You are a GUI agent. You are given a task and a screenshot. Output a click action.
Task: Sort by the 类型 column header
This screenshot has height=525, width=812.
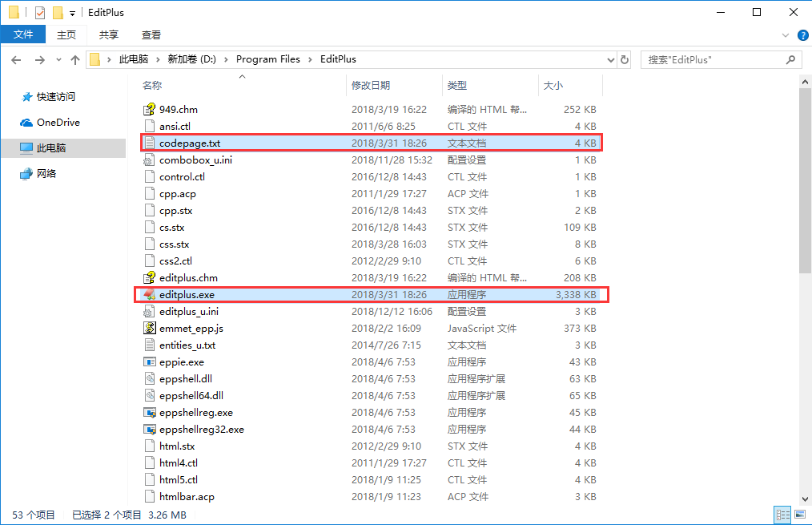(x=490, y=85)
